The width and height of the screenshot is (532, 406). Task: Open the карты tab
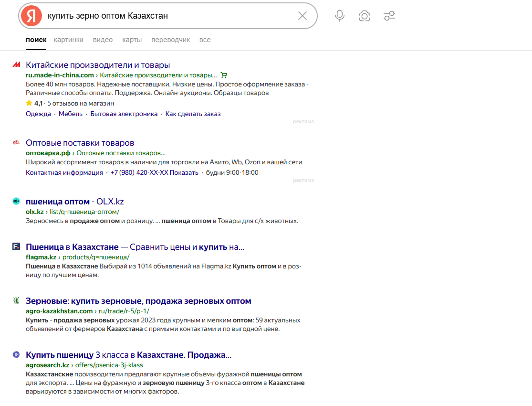tap(132, 40)
